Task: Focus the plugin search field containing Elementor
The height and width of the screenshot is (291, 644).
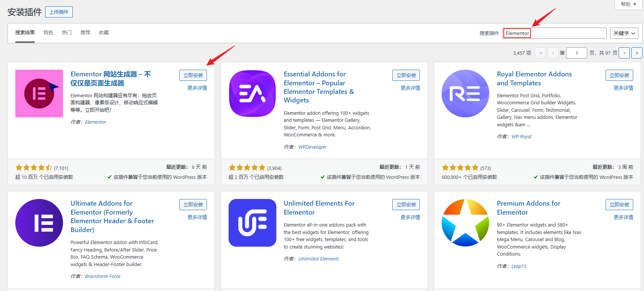Action: click(x=555, y=33)
